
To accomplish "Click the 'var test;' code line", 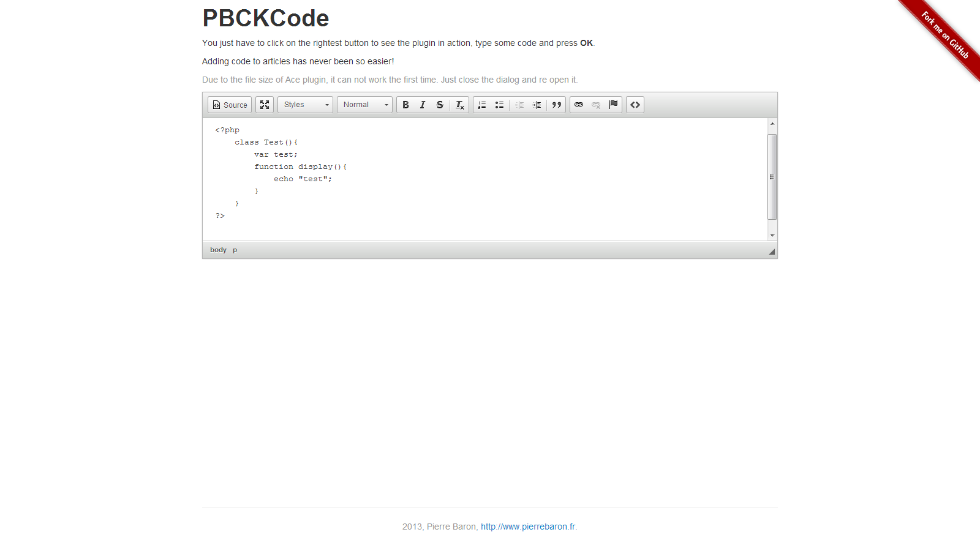I will [276, 154].
